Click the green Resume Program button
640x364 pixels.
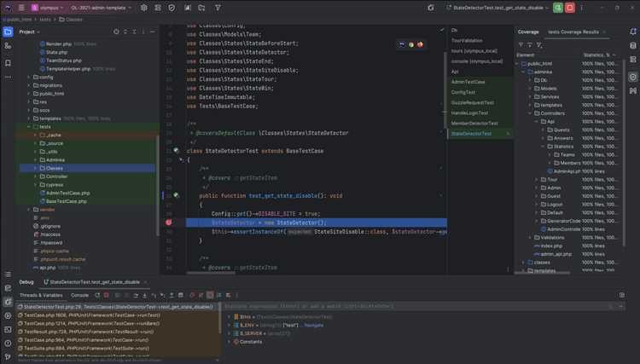pyautogui.click(x=557, y=8)
